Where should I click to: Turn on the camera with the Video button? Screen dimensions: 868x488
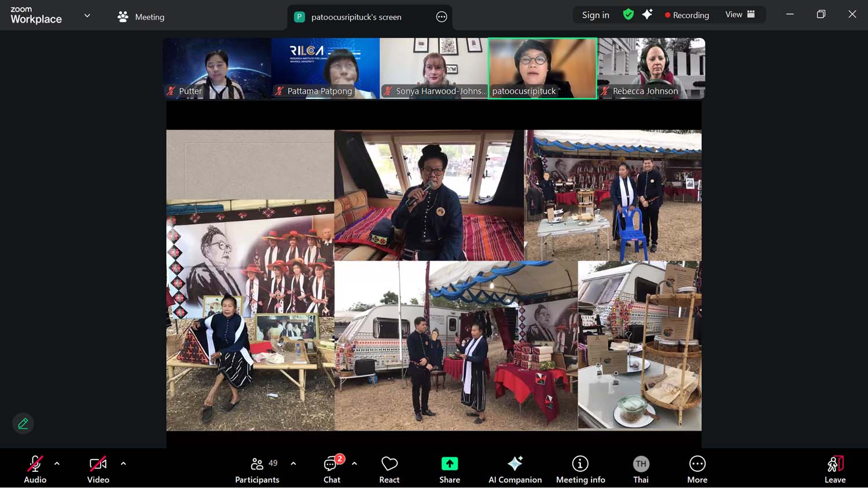[98, 469]
